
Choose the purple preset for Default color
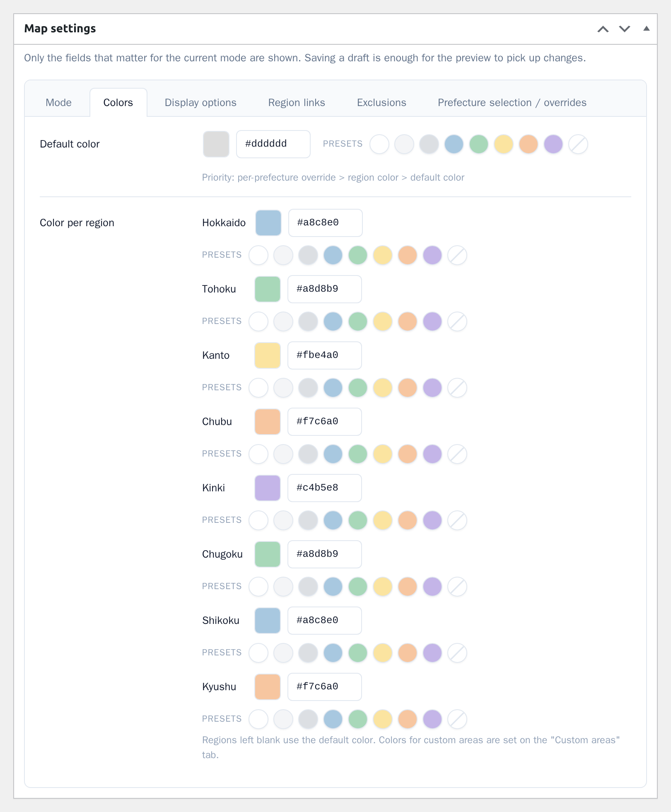[x=553, y=144]
